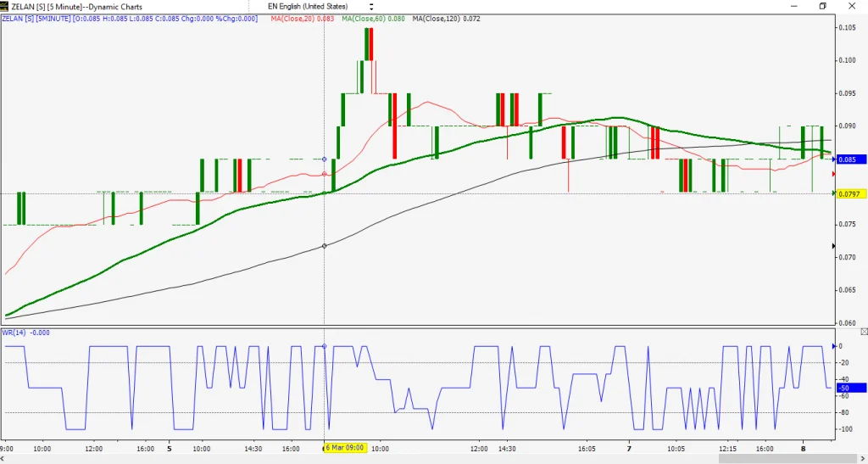
Task: Click the 12:15 time axis label
Action: point(728,448)
